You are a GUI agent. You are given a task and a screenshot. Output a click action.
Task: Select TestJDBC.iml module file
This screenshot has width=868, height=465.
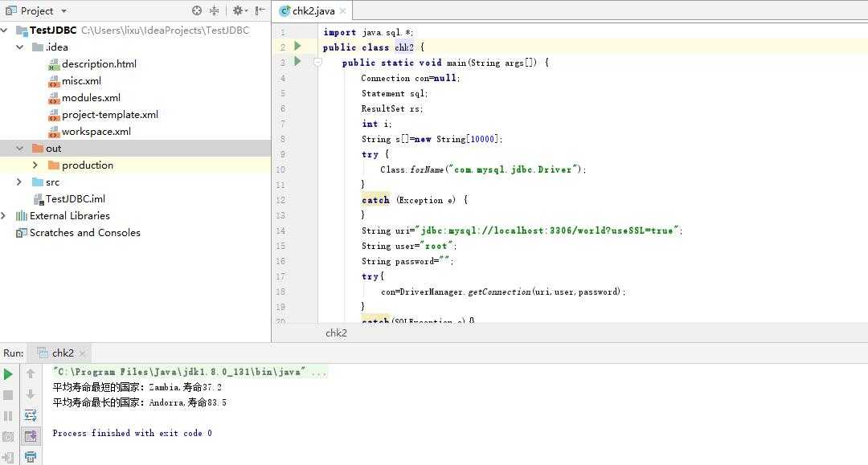(x=76, y=198)
